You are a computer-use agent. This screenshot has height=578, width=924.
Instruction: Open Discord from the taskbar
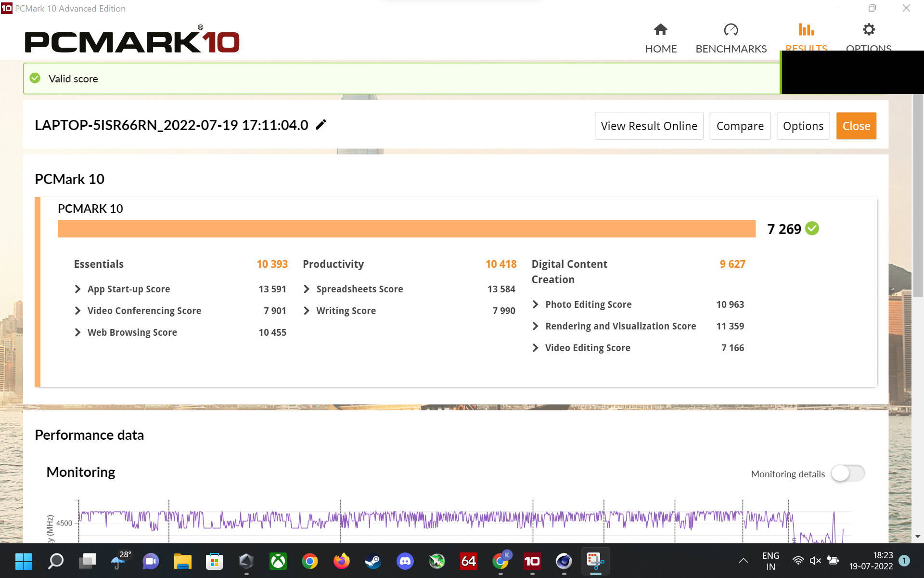(x=405, y=561)
